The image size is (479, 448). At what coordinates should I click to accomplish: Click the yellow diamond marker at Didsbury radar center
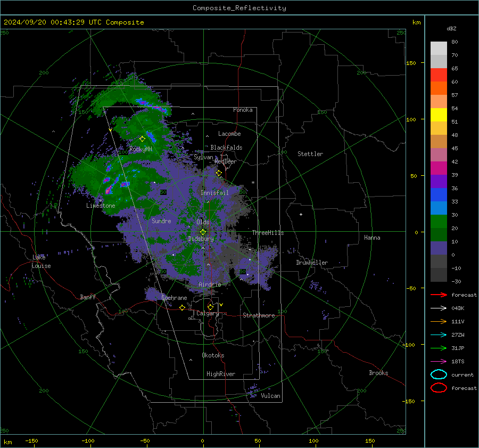click(203, 232)
